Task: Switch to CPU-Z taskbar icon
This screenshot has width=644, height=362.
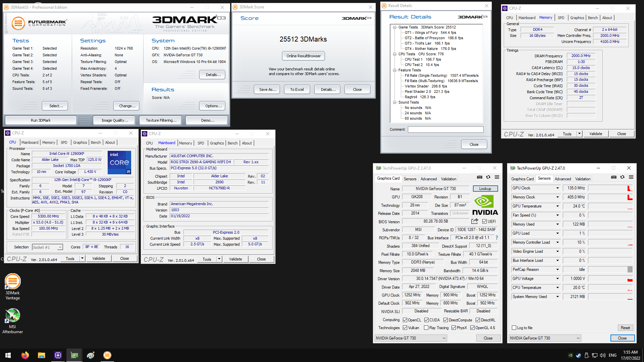Action: pos(58,355)
